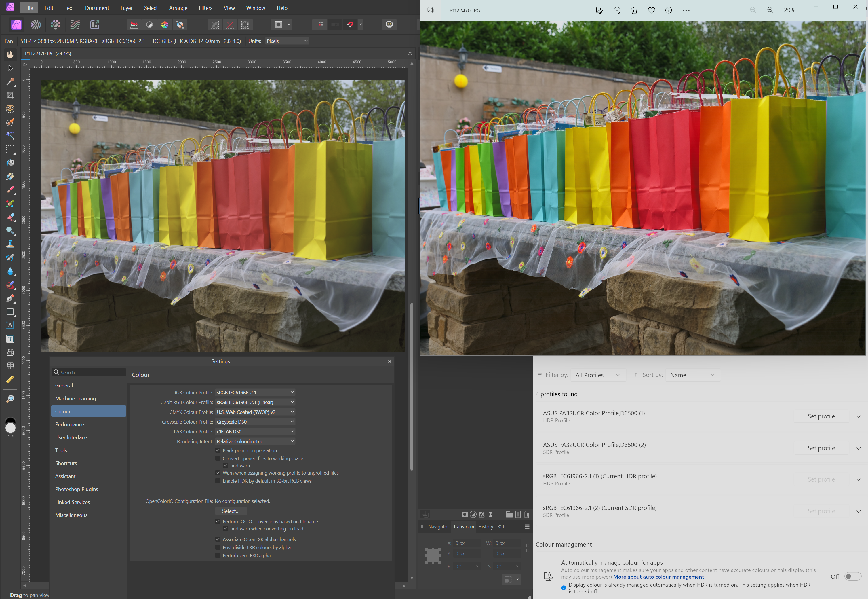Pick the Artistic Text tool
This screenshot has height=599, width=868.
10,325
